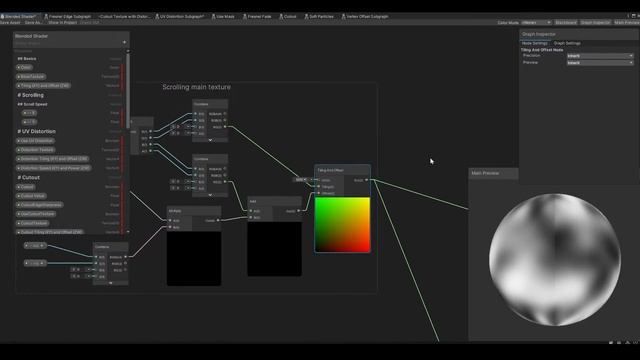The width and height of the screenshot is (640, 360).
Task: Expand the Distortion Texture property arrow
Action: click(19, 150)
